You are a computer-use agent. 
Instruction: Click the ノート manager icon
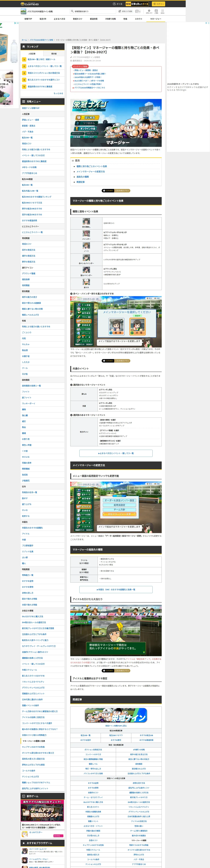[86, 246]
